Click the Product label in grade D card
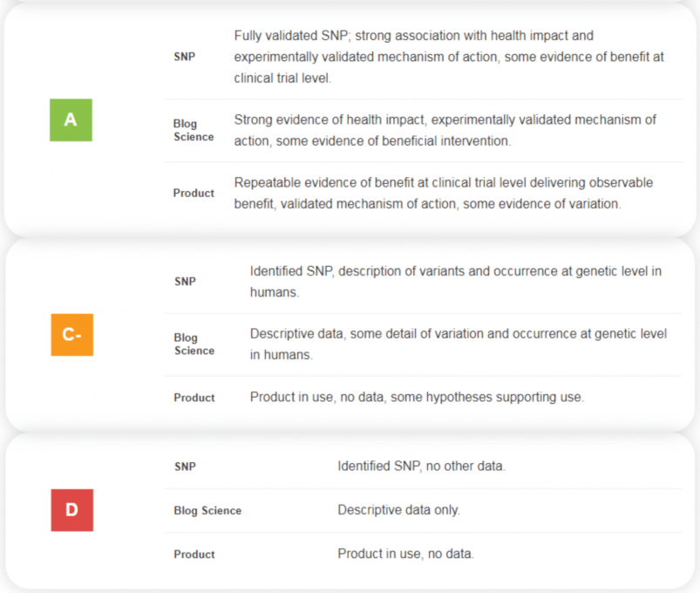 coord(194,554)
